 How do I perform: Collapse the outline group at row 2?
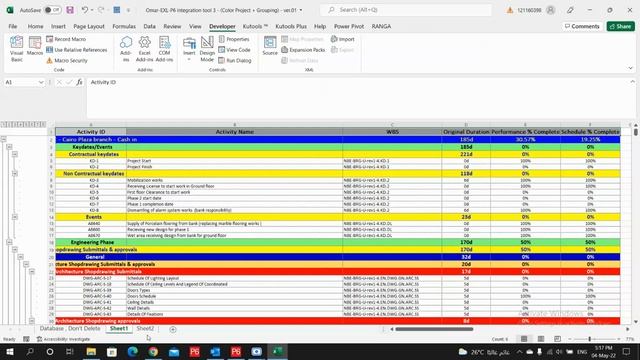[x=4, y=139]
